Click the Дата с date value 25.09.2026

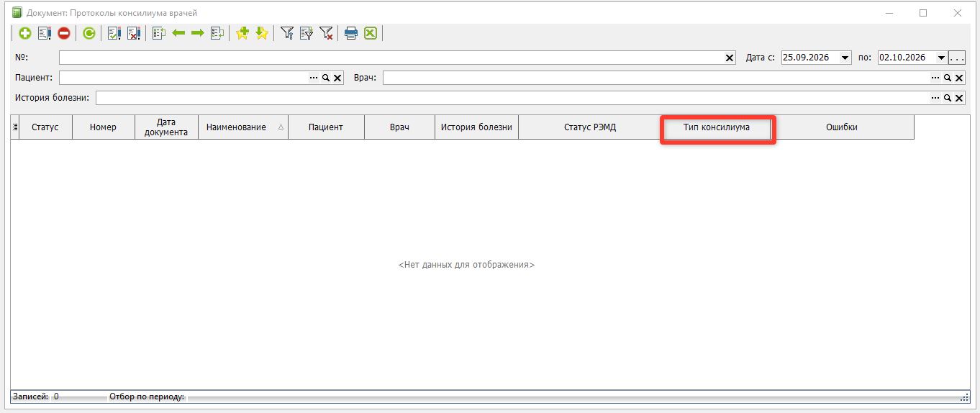[x=807, y=58]
